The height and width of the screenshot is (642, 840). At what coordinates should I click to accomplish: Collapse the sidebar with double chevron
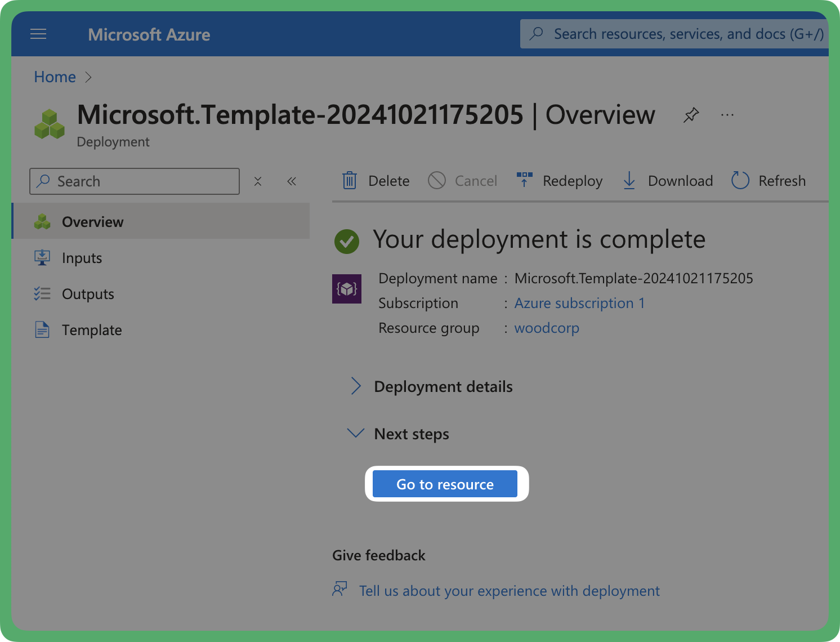tap(292, 181)
